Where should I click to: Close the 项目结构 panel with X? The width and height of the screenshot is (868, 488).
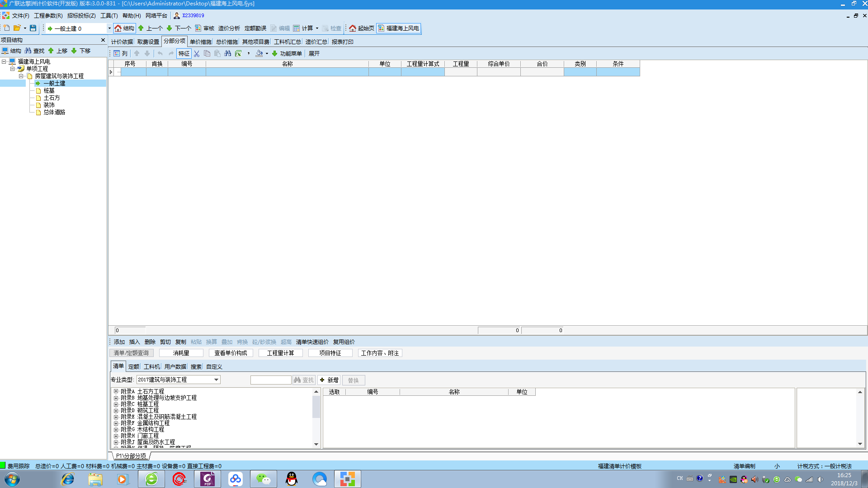(103, 40)
